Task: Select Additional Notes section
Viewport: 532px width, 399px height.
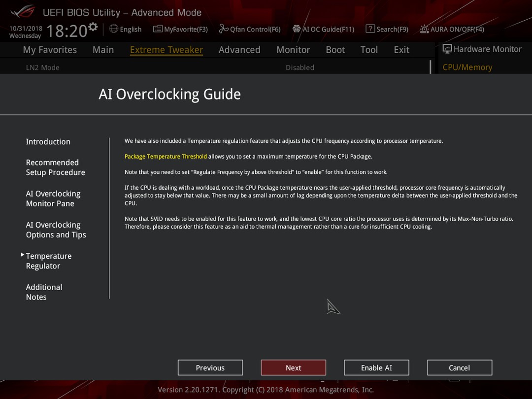Action: (x=44, y=292)
